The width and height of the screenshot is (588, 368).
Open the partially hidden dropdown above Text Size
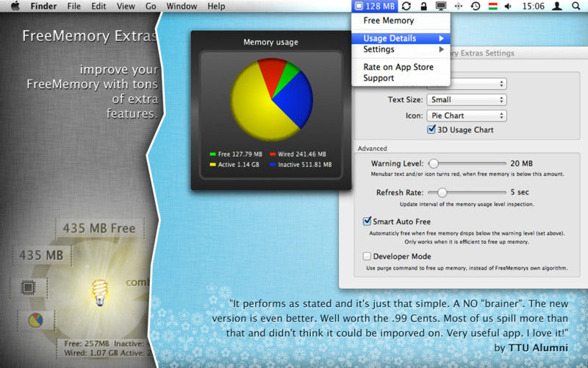point(478,85)
